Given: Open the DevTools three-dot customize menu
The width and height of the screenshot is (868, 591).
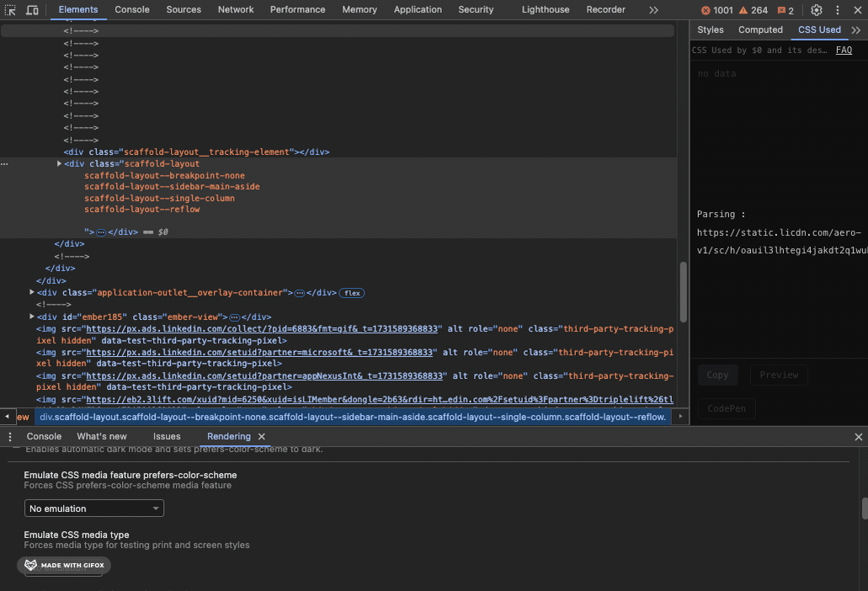Looking at the screenshot, I should click(837, 10).
